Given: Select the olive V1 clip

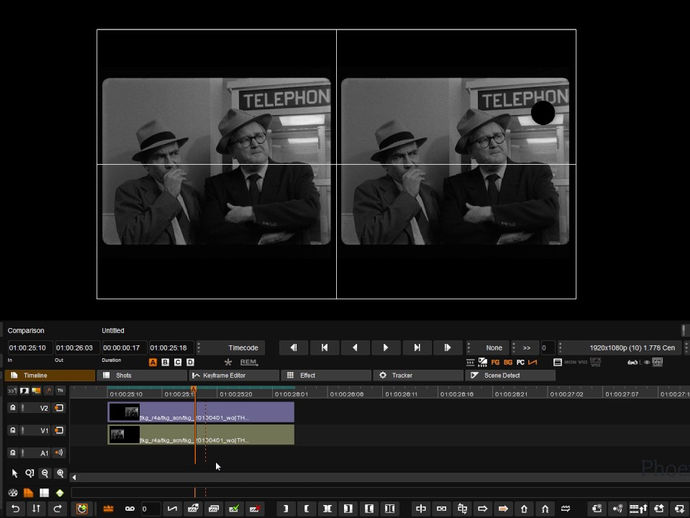Looking at the screenshot, I should pyautogui.click(x=201, y=434).
